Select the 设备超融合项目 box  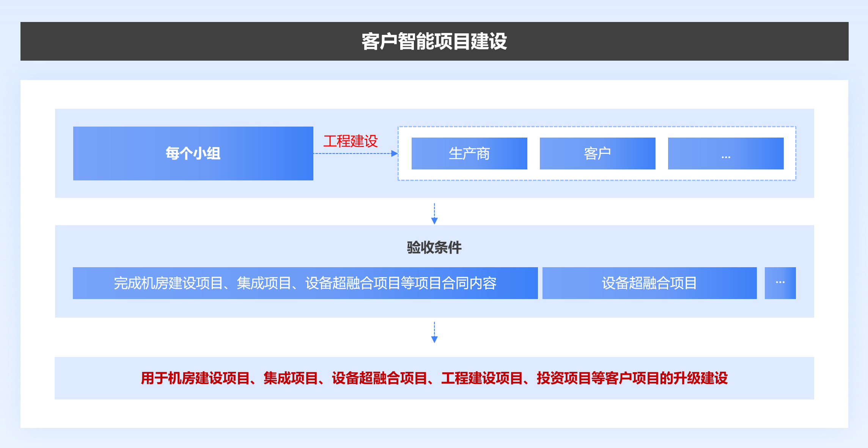(649, 283)
